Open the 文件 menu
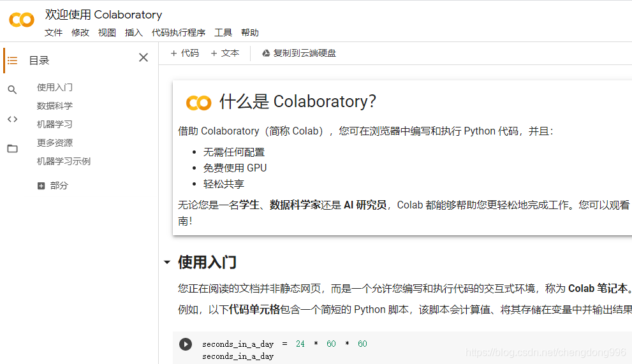The width and height of the screenshot is (632, 364). click(x=53, y=33)
